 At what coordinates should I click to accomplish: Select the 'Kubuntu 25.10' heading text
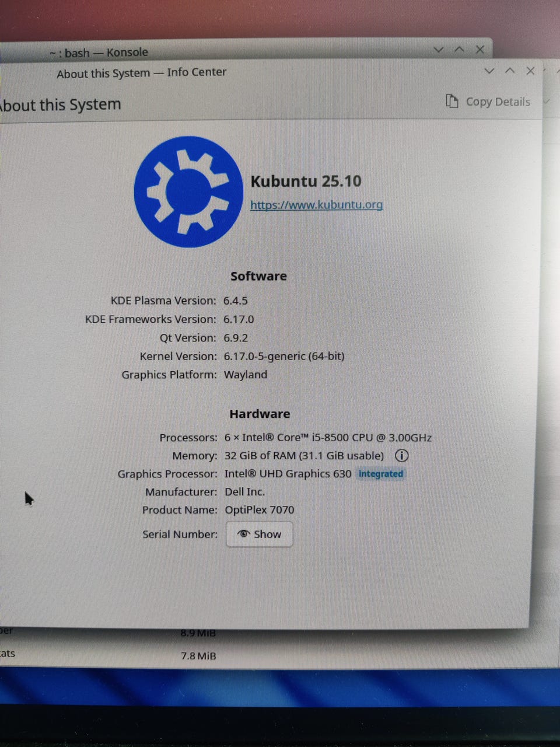306,181
